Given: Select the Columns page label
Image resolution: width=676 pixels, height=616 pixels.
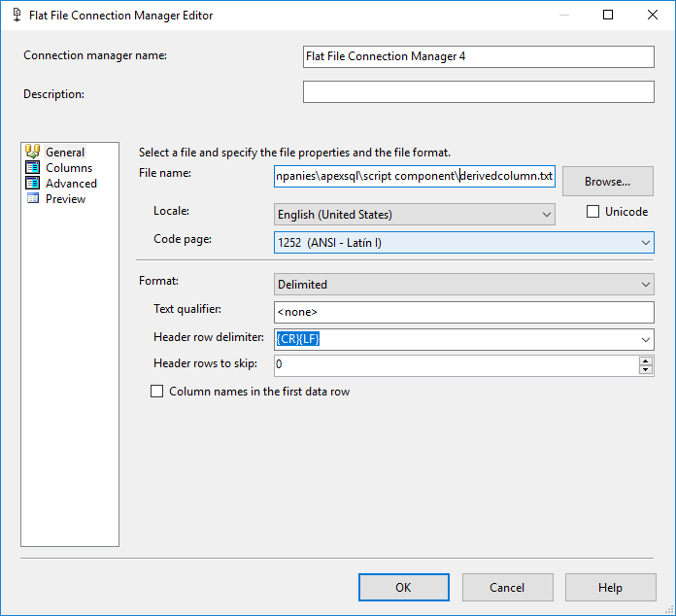Looking at the screenshot, I should 69,167.
